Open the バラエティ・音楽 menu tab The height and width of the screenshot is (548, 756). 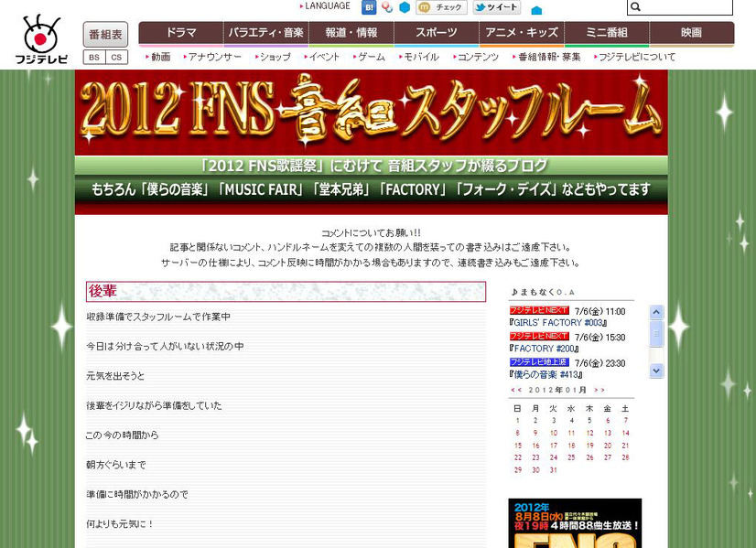[265, 33]
